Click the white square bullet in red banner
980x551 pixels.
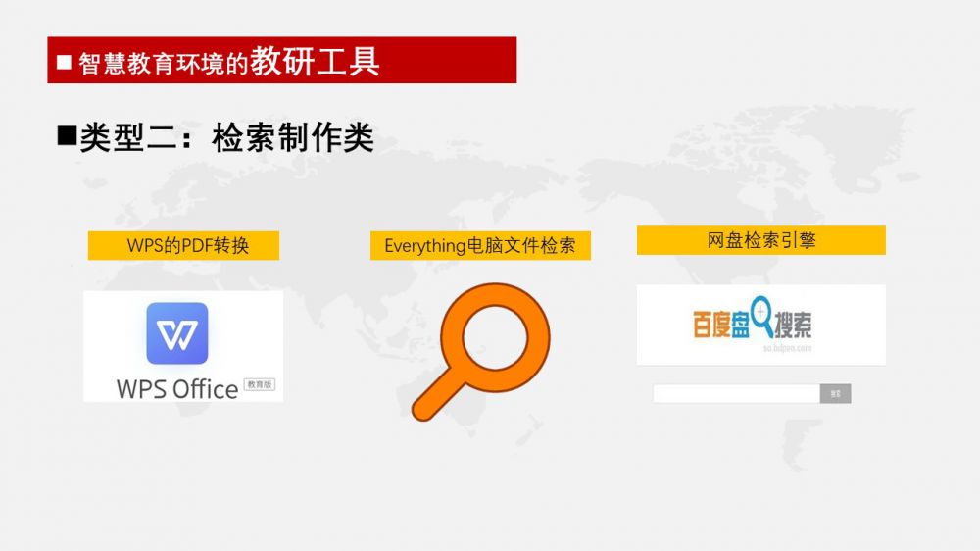[x=64, y=63]
